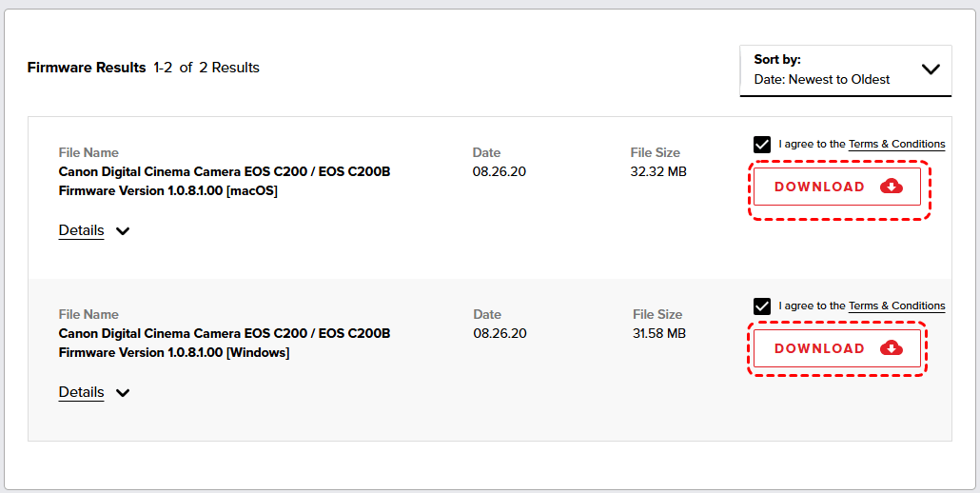Uncheck Terms agreement for Windows firmware
The image size is (980, 493).
pos(762,306)
